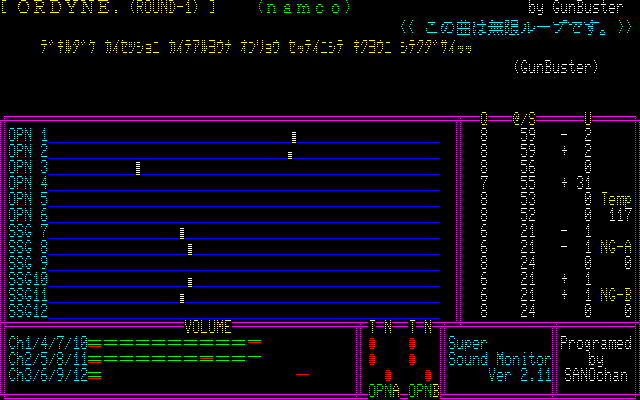Screen dimensions: 640x400
Task: Click the SSG 8 channel label
Action: tap(28, 247)
